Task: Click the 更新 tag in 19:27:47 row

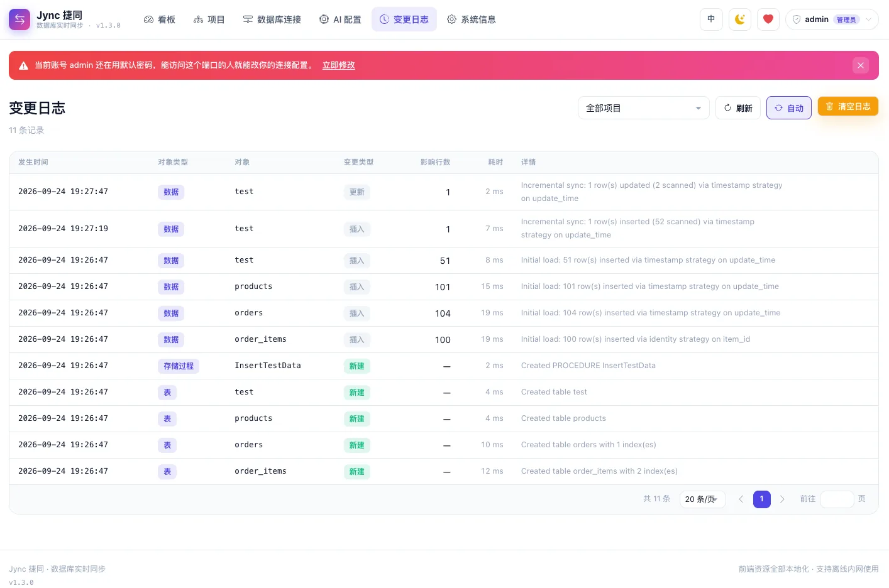Action: [x=357, y=192]
